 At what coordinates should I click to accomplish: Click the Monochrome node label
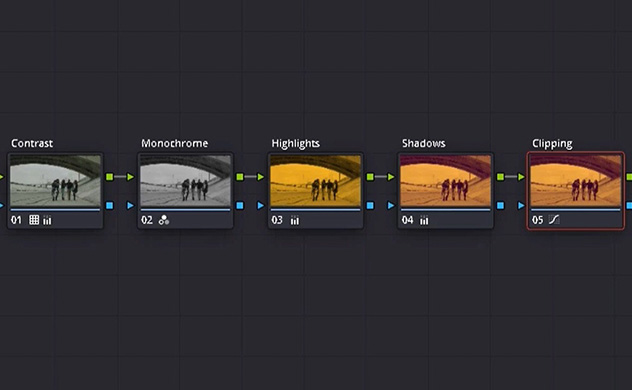point(175,143)
